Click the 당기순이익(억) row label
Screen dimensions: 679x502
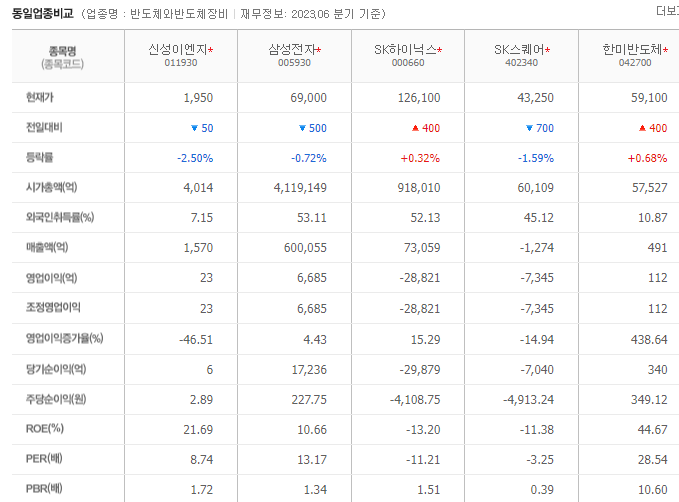(x=56, y=369)
